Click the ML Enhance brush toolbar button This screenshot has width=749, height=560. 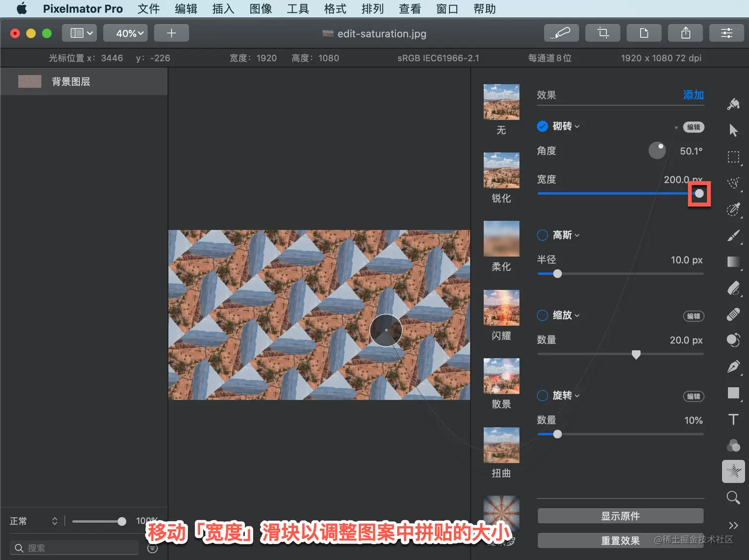pos(561,33)
